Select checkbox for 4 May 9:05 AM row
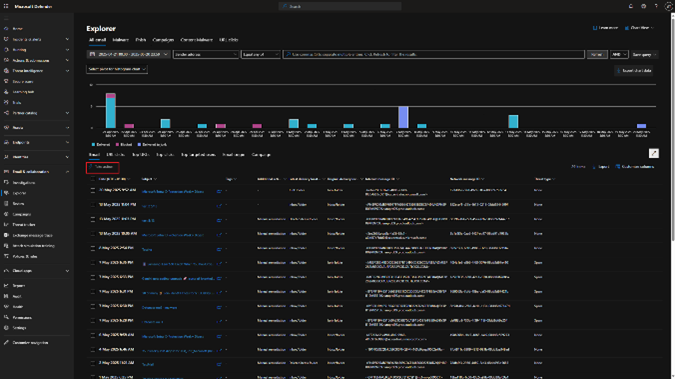 point(93,335)
